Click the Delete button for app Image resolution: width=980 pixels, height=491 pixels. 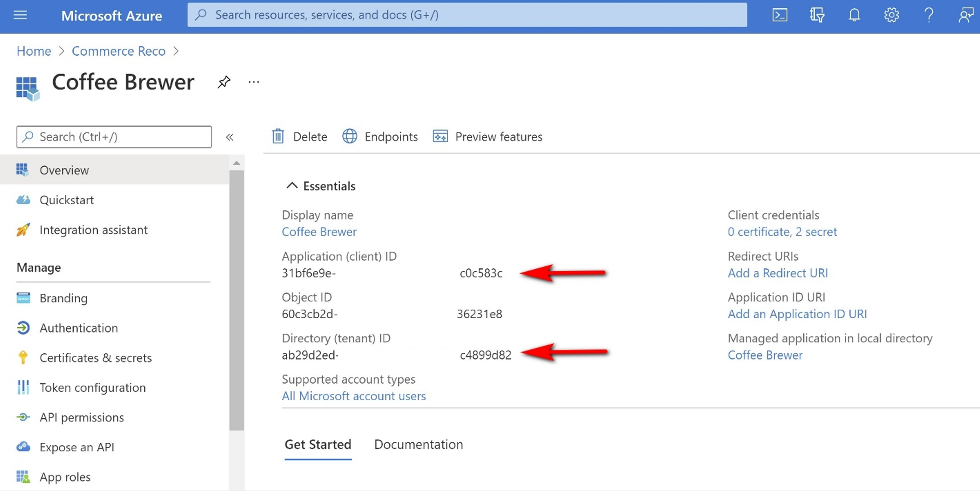[299, 136]
